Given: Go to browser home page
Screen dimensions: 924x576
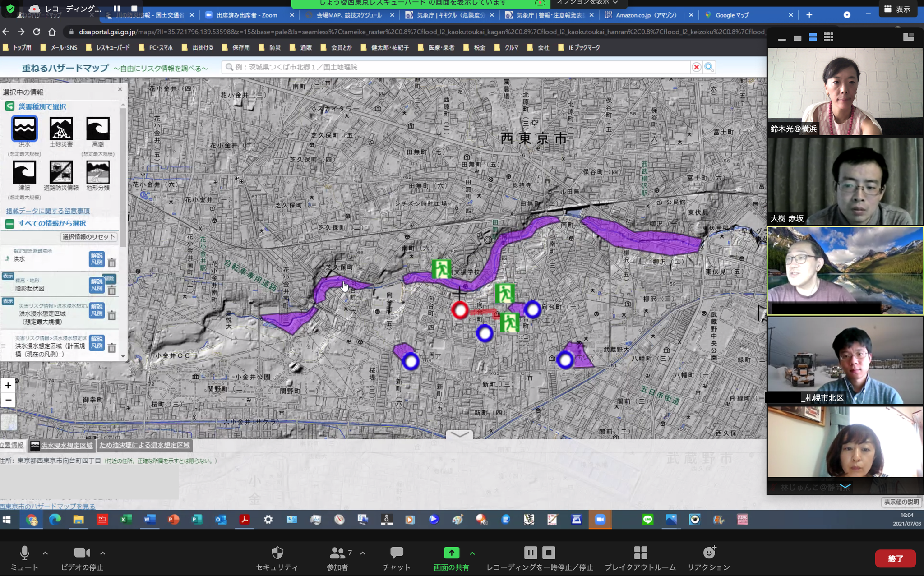Looking at the screenshot, I should click(52, 32).
